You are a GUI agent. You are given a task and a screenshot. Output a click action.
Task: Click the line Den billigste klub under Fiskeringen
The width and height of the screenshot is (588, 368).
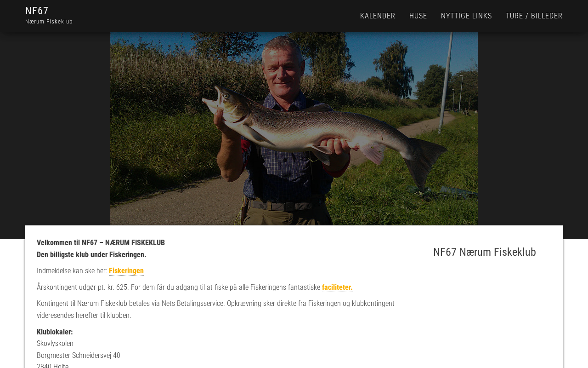91,255
